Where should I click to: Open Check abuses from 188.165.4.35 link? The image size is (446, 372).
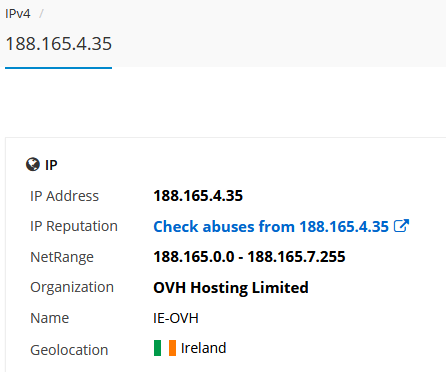pyautogui.click(x=271, y=227)
